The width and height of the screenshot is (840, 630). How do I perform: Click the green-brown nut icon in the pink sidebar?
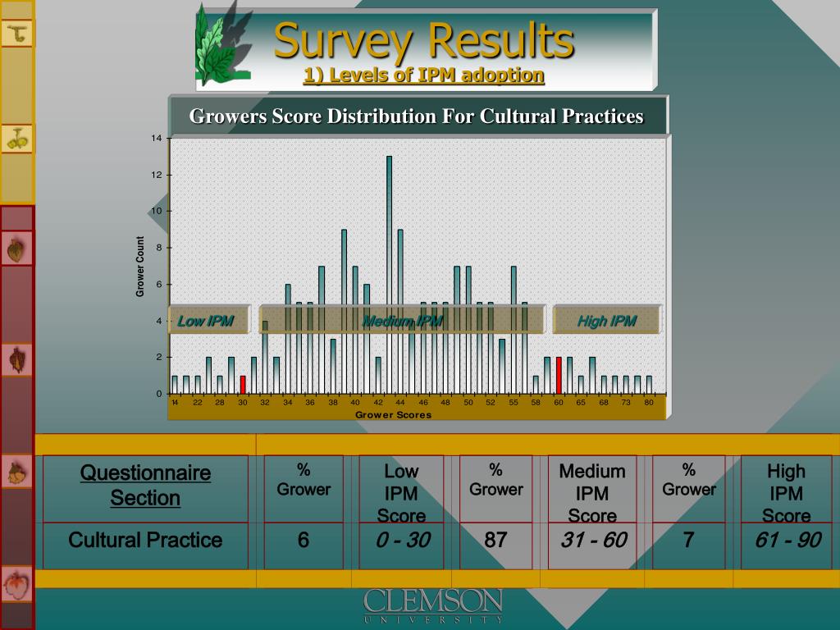(16, 249)
